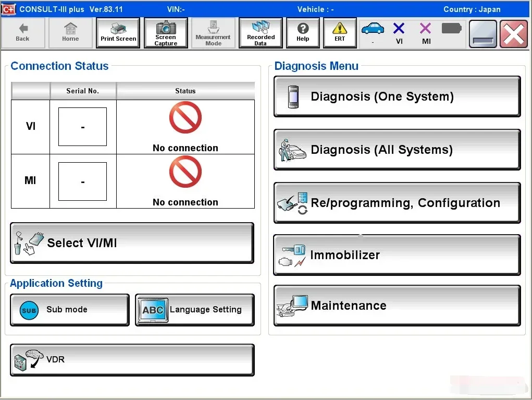
Task: Click the MI serial number field
Action: (82, 181)
